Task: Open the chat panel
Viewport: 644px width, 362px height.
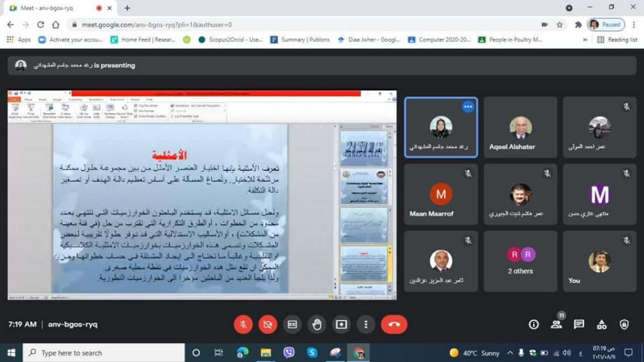Action: tap(579, 324)
